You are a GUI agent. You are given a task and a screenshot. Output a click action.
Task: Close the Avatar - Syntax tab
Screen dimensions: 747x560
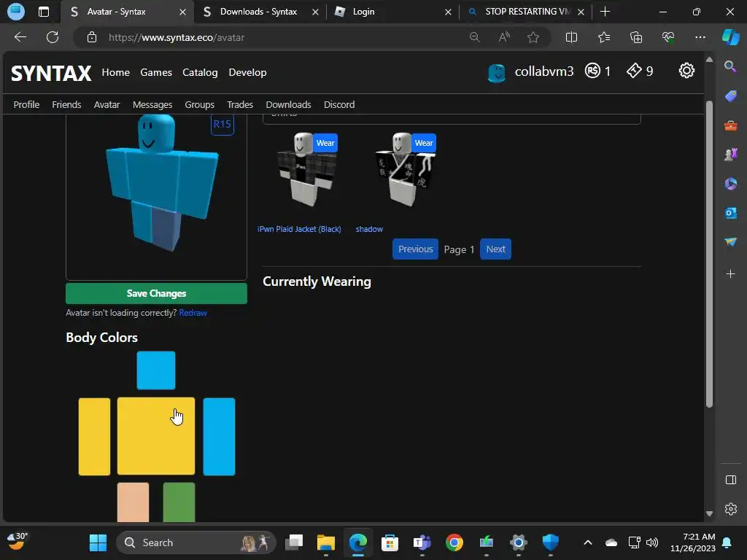[182, 12]
